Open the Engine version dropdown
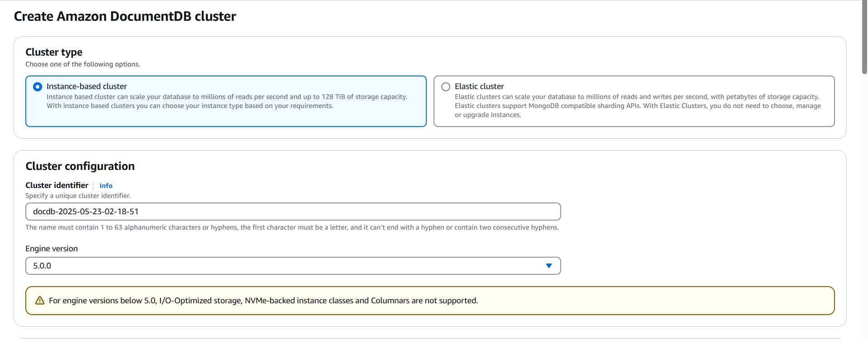 [x=293, y=266]
